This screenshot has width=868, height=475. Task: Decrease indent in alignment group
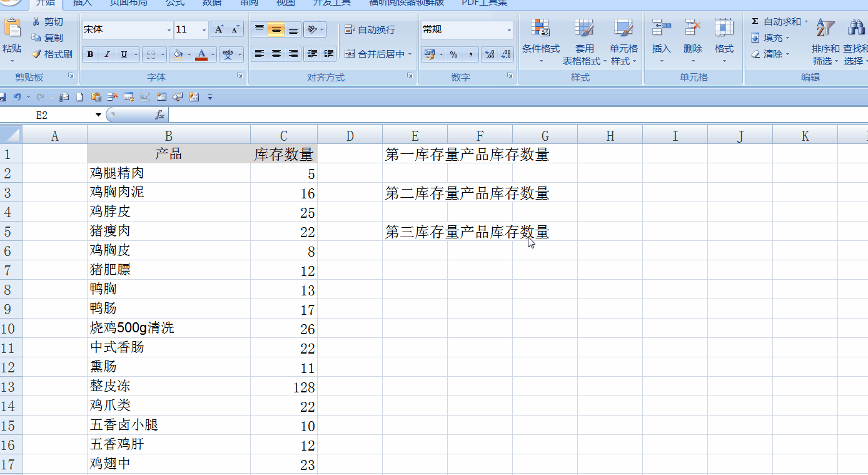click(311, 54)
